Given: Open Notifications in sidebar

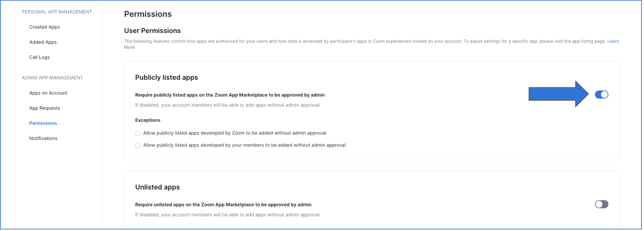Looking at the screenshot, I should pos(43,138).
